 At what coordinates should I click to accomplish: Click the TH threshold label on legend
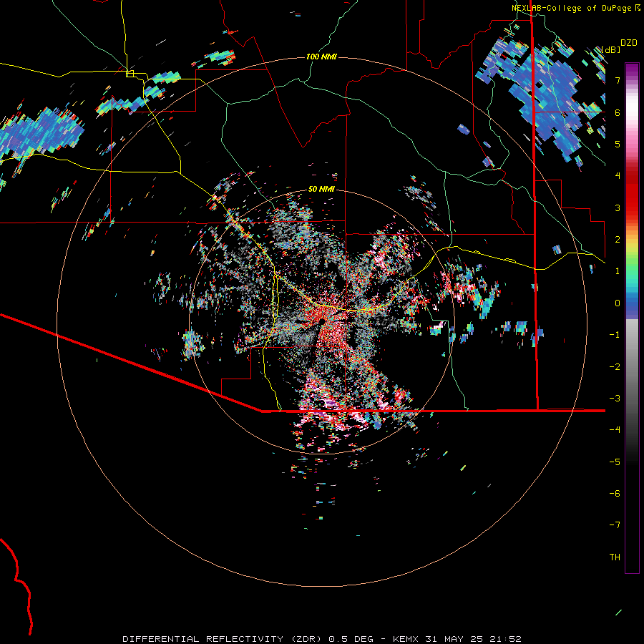tap(615, 557)
